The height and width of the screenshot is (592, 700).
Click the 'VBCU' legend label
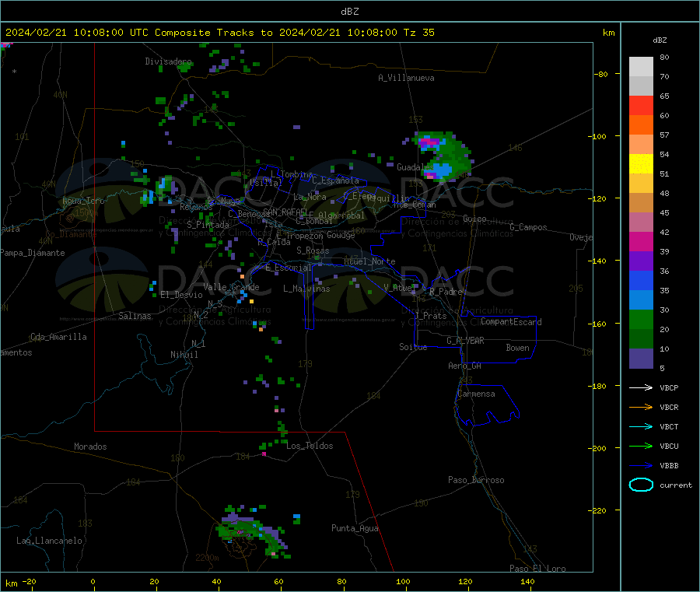tap(669, 446)
